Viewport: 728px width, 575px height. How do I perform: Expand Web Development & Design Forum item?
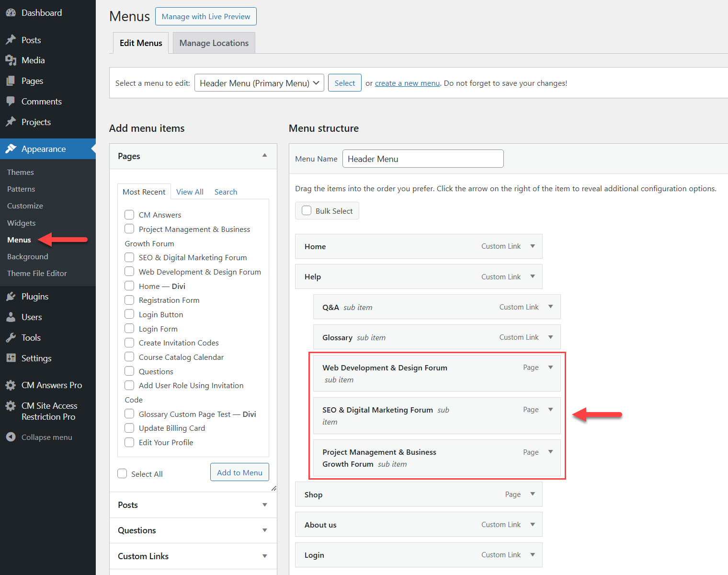pyautogui.click(x=551, y=368)
